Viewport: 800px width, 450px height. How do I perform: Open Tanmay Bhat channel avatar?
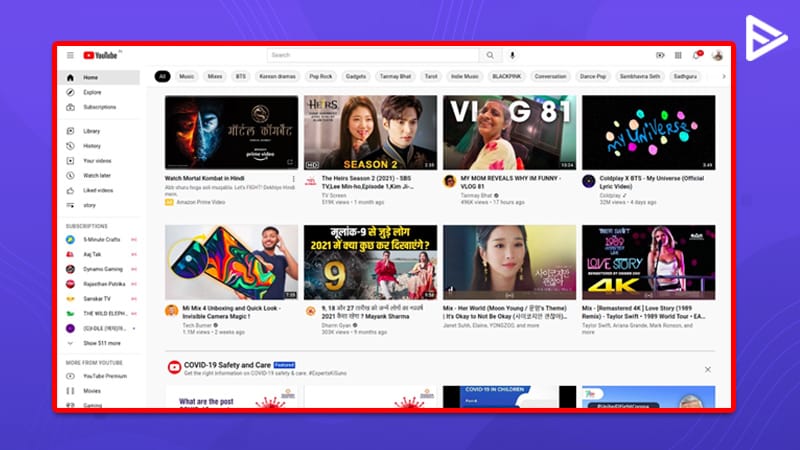pos(449,181)
